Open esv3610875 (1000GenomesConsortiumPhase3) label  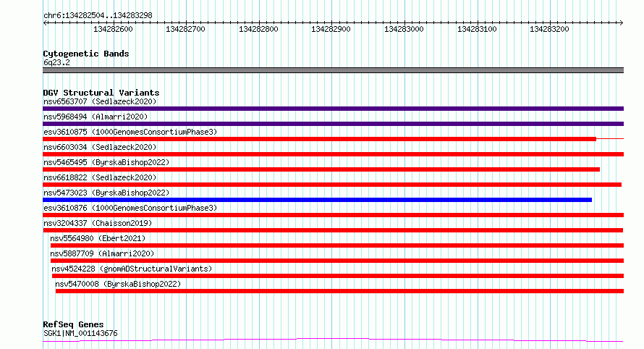pos(130,132)
